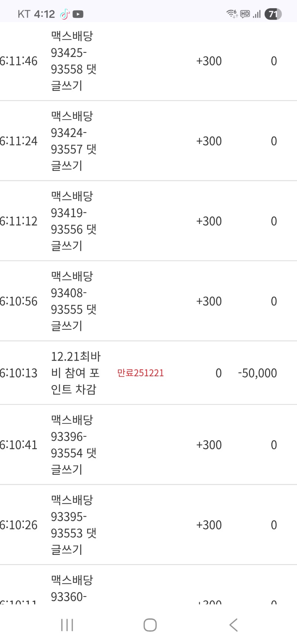Viewport: 297px width, 644px height.
Task: Open the 93425-93558 comment entry
Action: click(74, 61)
